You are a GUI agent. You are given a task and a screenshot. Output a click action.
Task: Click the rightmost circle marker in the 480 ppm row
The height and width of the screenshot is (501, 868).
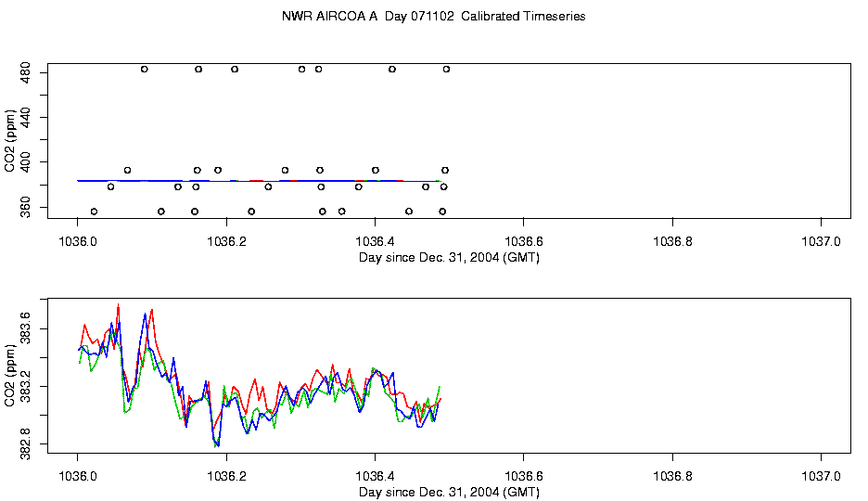click(446, 70)
